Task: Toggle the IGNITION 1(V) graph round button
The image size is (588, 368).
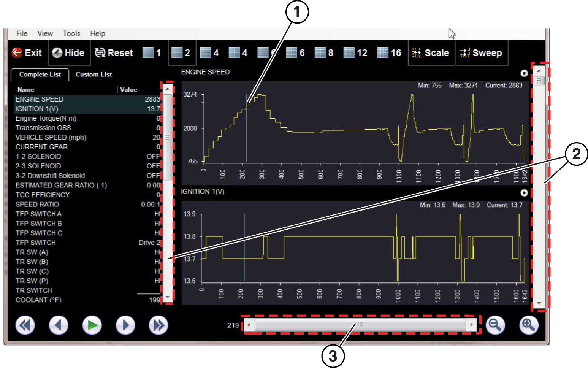Action: [x=524, y=193]
